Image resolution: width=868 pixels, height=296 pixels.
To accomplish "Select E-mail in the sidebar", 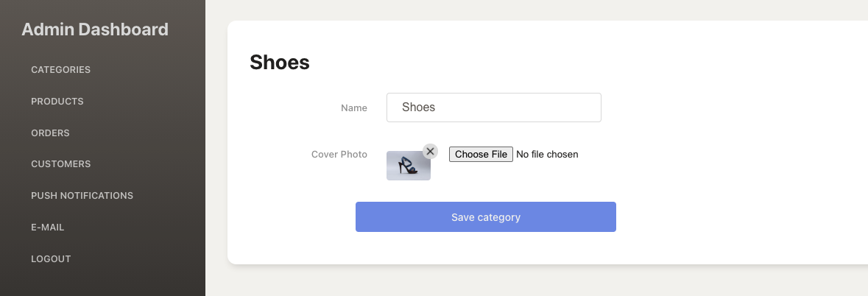I will click(48, 228).
